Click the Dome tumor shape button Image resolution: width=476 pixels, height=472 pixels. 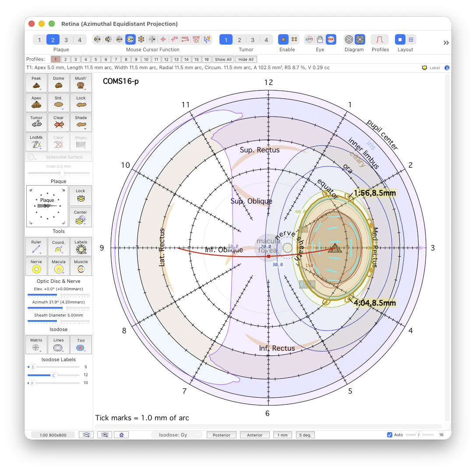coord(59,82)
